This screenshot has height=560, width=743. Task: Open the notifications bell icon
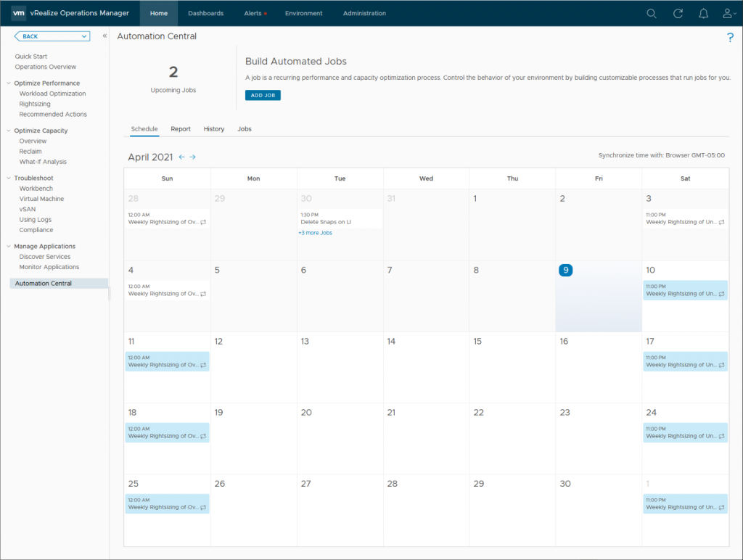(x=703, y=13)
